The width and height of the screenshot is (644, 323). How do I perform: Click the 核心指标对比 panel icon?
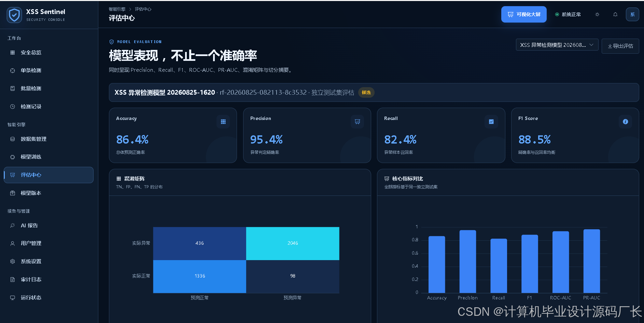tap(387, 179)
